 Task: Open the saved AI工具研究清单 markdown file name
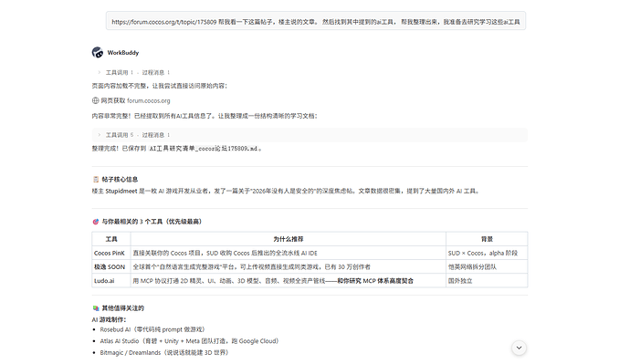pyautogui.click(x=203, y=149)
